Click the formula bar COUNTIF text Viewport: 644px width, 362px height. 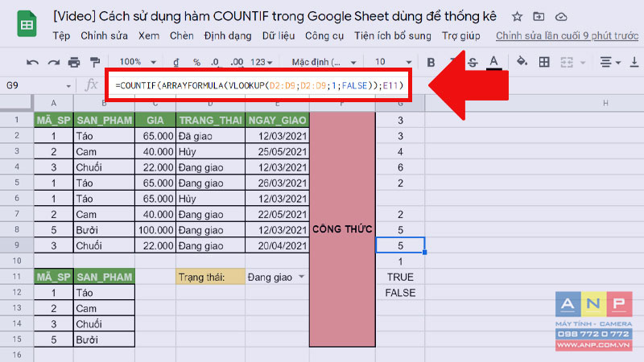pyautogui.click(x=259, y=86)
